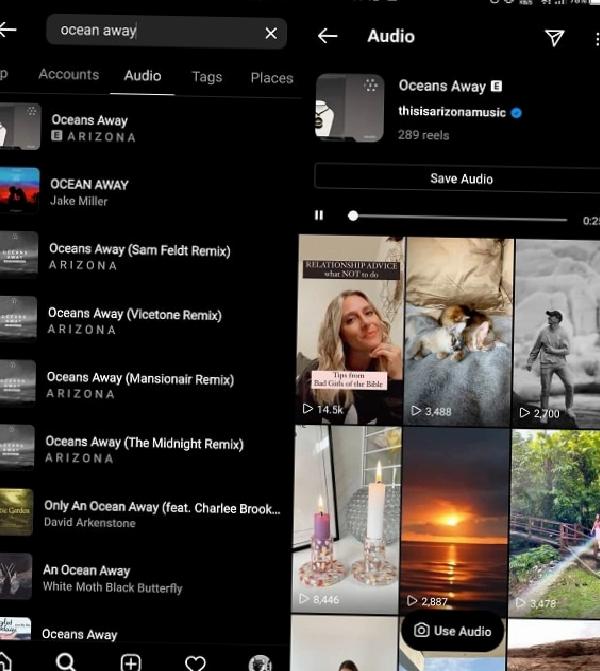Open the three-dot more options menu
This screenshot has width=600, height=671.
click(597, 39)
